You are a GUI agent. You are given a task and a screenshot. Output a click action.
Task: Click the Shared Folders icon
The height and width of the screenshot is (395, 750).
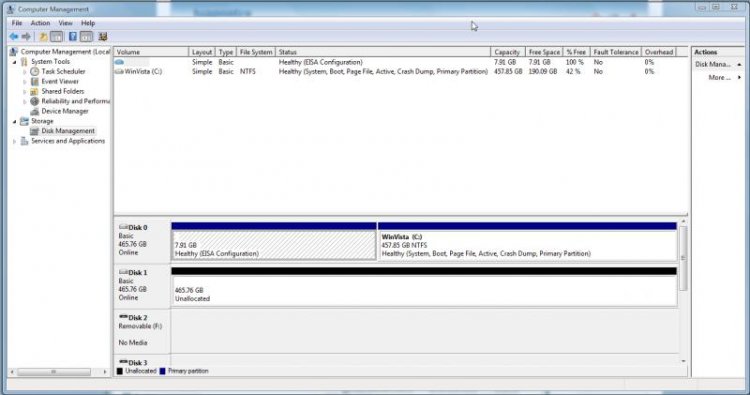click(x=34, y=91)
